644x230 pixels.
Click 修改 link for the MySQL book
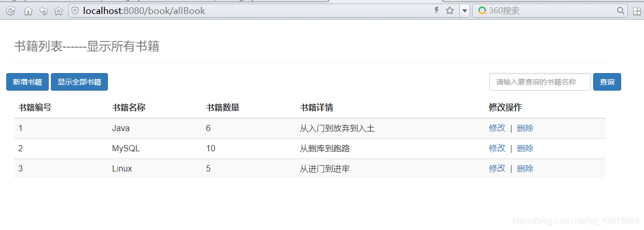click(x=497, y=148)
